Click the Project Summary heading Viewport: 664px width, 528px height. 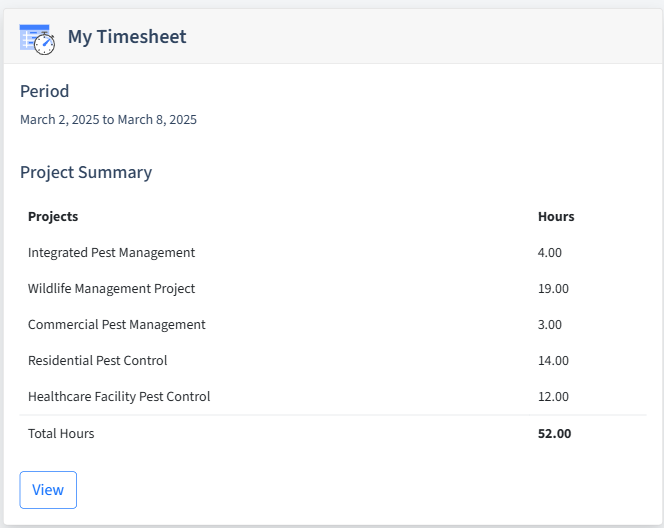point(86,173)
